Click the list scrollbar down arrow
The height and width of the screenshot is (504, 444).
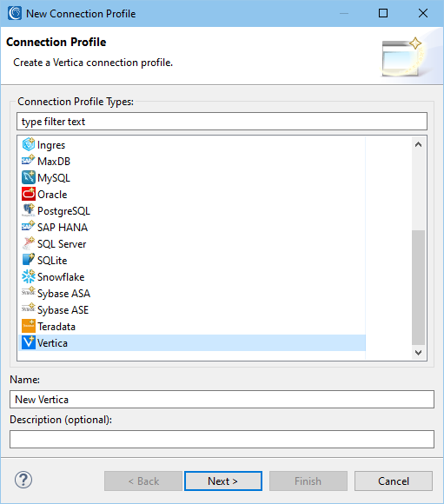pyautogui.click(x=418, y=353)
